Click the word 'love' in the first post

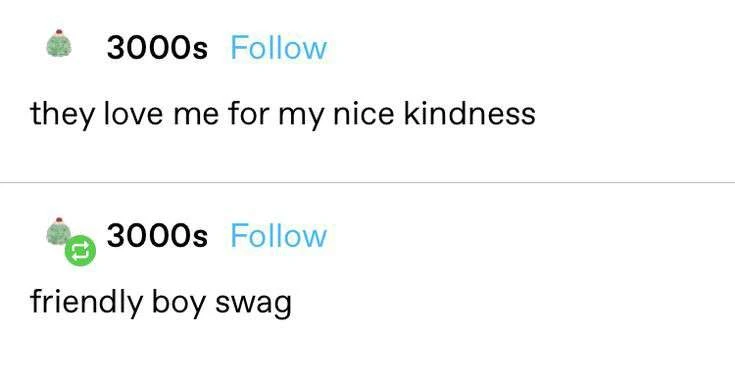click(x=133, y=113)
